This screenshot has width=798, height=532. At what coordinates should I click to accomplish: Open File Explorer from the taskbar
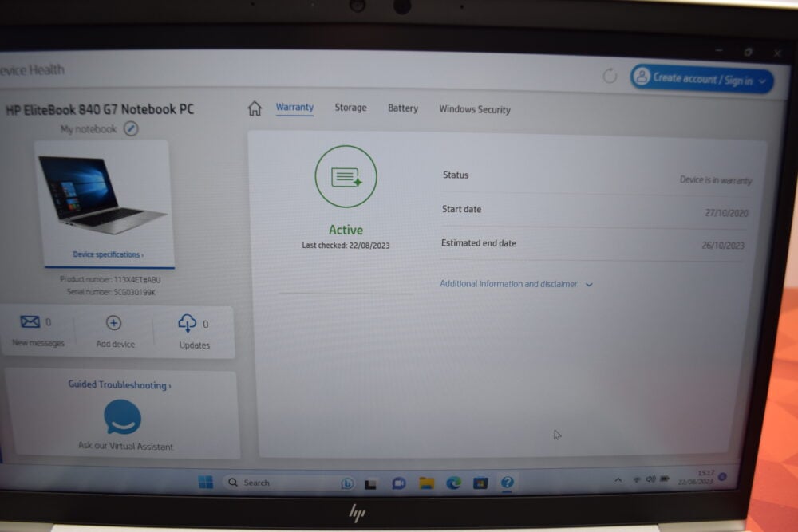pos(426,483)
